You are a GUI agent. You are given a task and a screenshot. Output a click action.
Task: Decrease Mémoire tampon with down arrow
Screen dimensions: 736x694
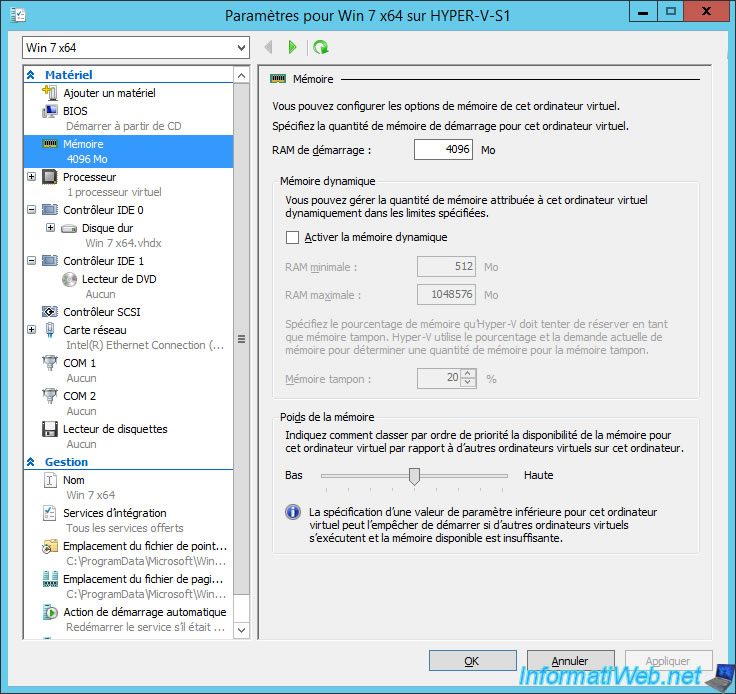[468, 382]
